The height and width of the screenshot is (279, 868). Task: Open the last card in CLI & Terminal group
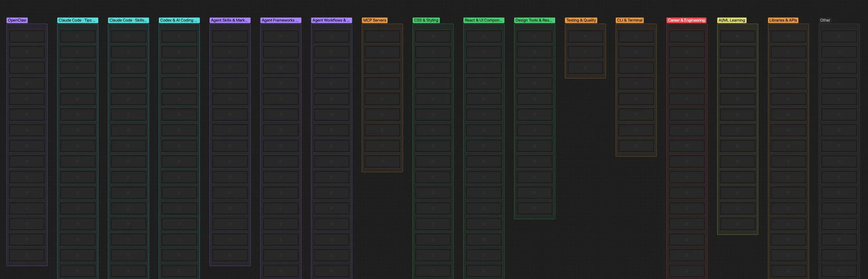pos(636,146)
